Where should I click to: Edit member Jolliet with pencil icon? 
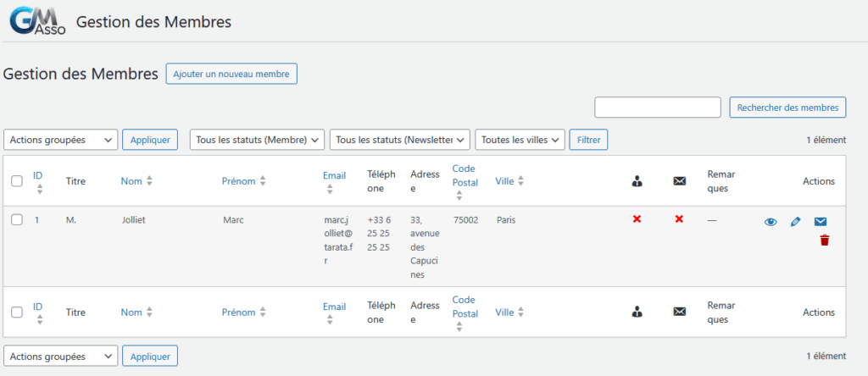point(795,222)
